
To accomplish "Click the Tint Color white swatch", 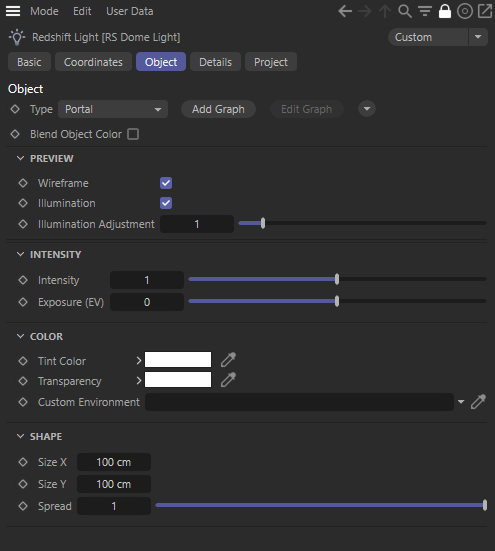I will click(178, 360).
